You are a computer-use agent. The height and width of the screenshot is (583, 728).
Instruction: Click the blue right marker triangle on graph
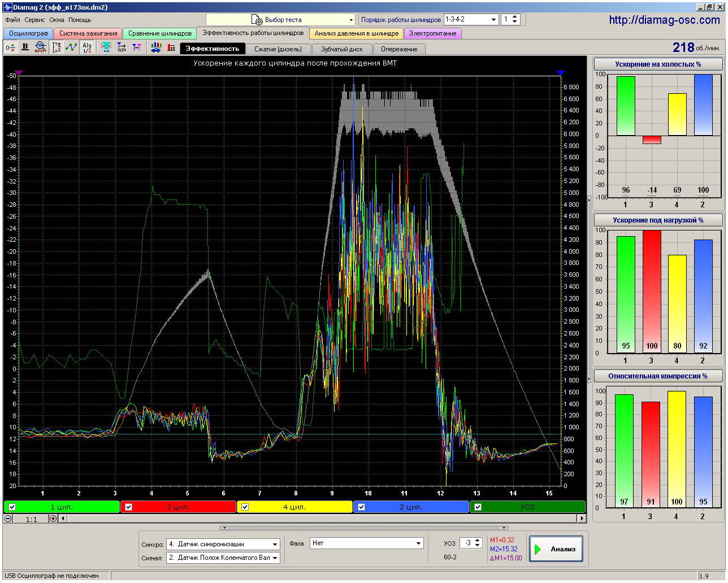point(561,73)
